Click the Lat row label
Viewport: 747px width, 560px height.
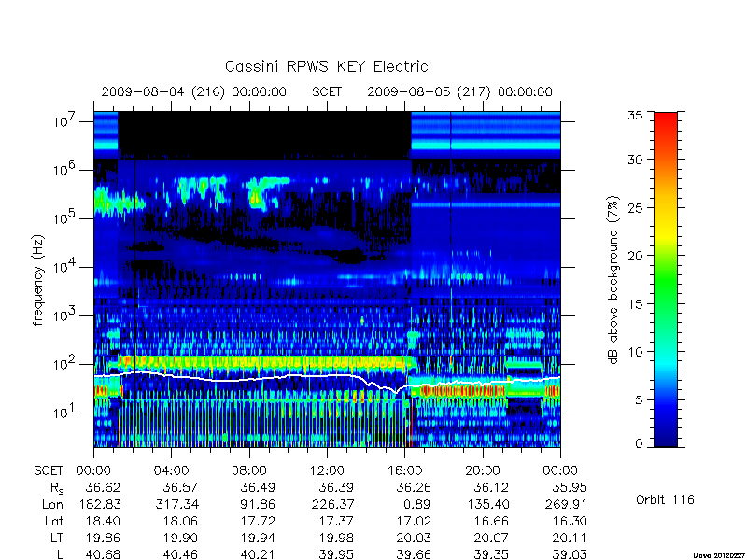coord(54,522)
